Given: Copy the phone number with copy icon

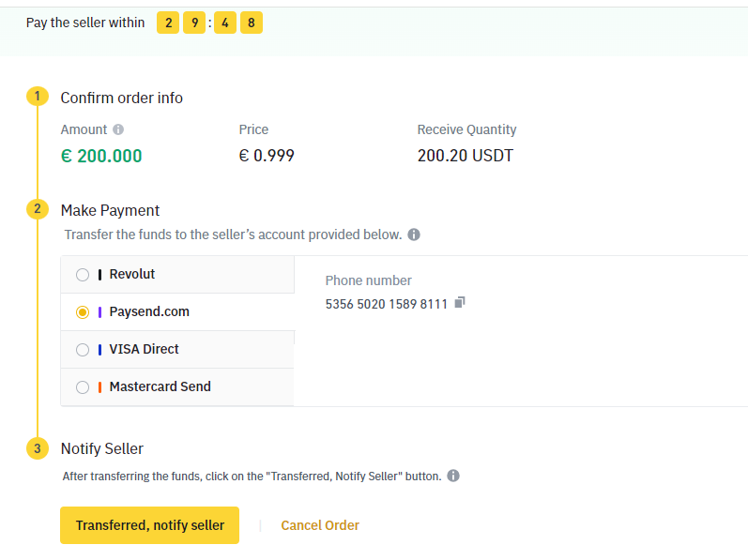Looking at the screenshot, I should pyautogui.click(x=460, y=303).
